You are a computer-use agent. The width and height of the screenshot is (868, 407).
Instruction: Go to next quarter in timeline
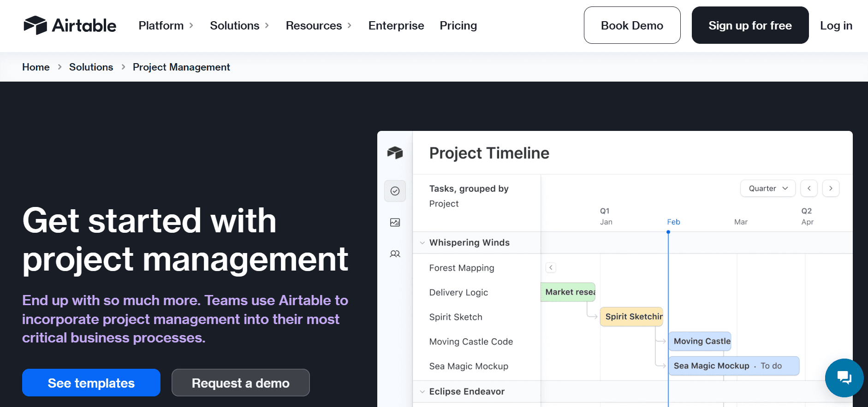point(831,188)
